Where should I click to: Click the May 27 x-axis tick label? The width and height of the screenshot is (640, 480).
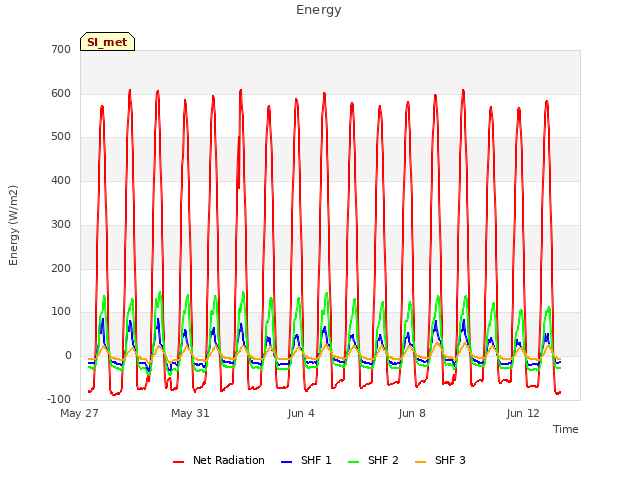[x=80, y=413]
